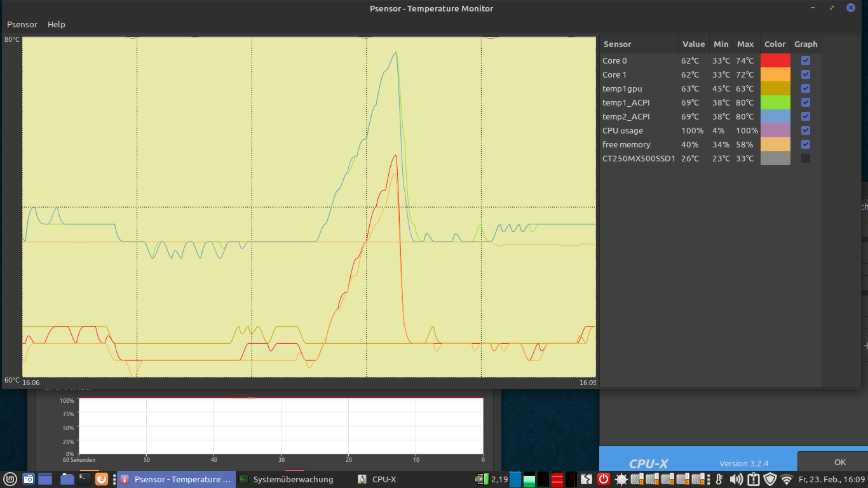868x488 pixels.
Task: Uncheck graph box for temp2_ACPI
Action: point(806,116)
